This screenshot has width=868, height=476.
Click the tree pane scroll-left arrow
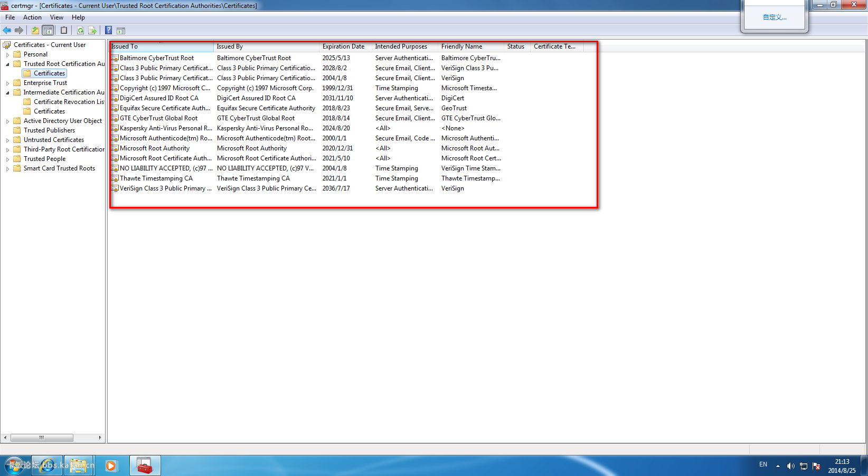click(x=5, y=437)
